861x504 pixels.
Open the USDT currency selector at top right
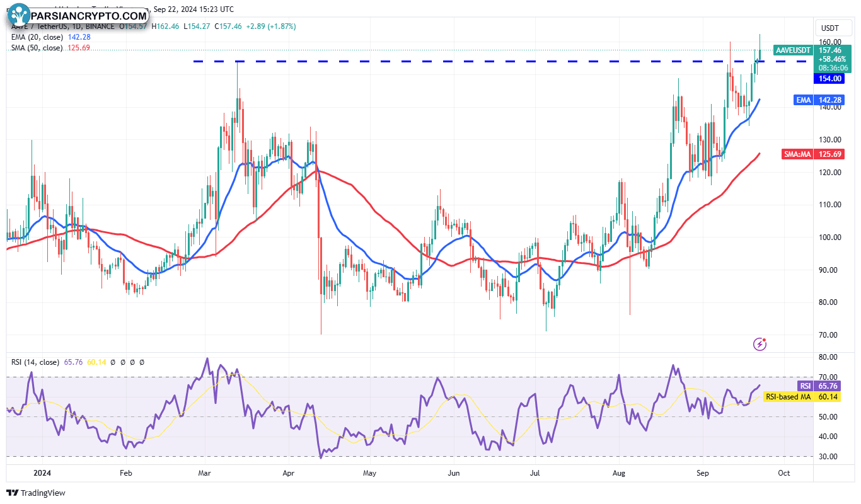(x=833, y=28)
